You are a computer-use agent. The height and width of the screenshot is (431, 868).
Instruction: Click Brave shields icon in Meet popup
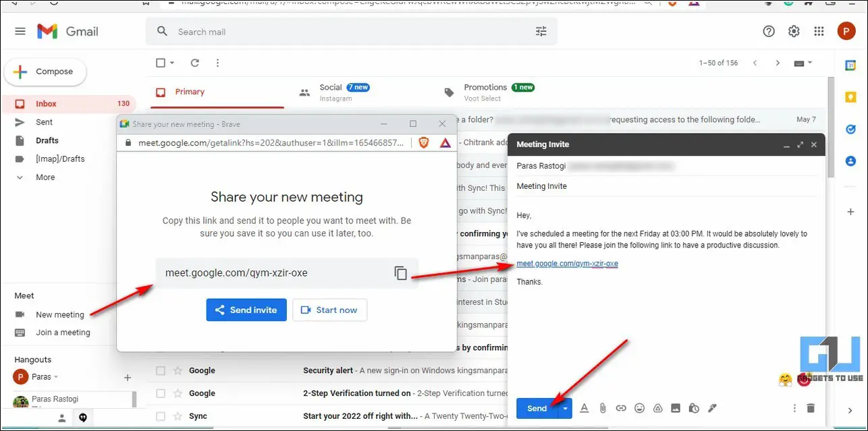tap(423, 142)
